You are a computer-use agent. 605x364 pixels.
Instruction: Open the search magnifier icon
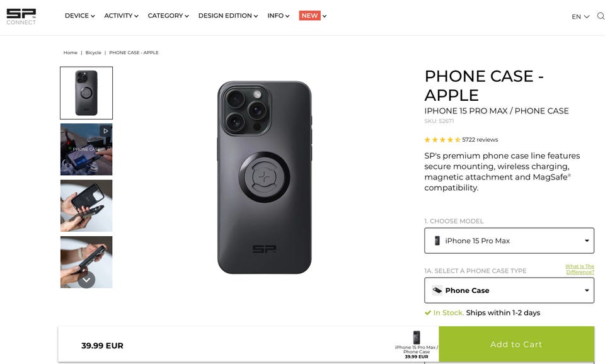point(601,16)
